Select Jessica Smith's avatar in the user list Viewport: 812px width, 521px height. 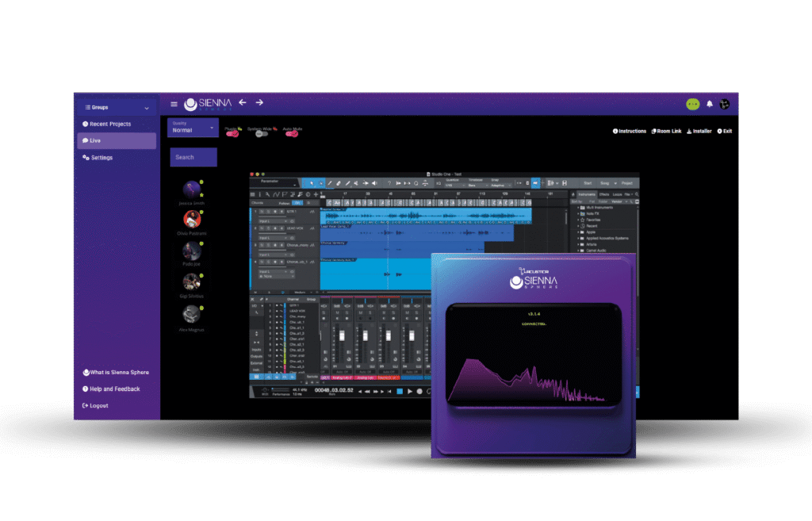point(192,190)
